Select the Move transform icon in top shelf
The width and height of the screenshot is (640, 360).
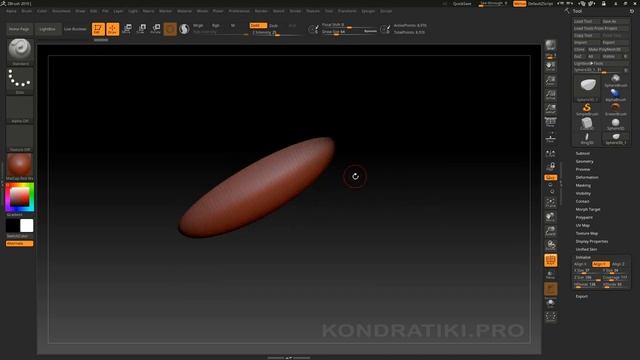pyautogui.click(x=127, y=29)
